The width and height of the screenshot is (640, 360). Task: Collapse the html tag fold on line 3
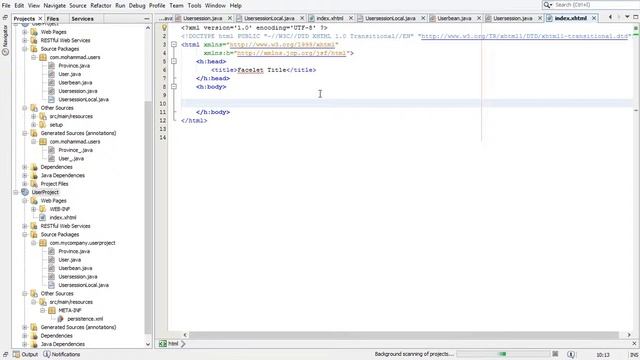174,44
